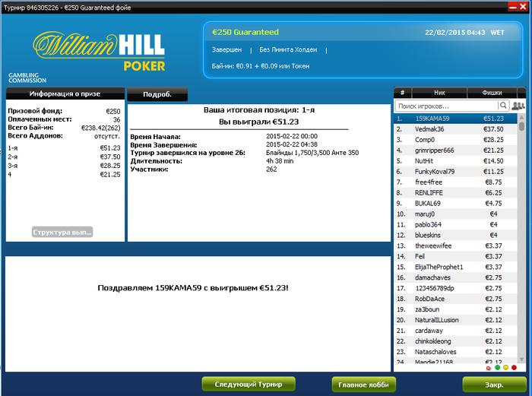Click the Призовой фонд: row
This screenshot has height=396, width=532.
click(x=64, y=111)
